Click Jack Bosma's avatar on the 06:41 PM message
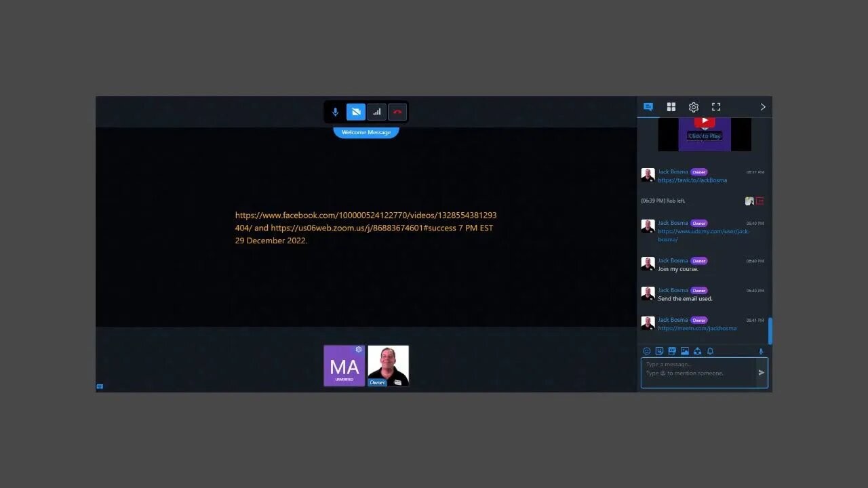Viewport: 868px width, 488px height. point(648,323)
